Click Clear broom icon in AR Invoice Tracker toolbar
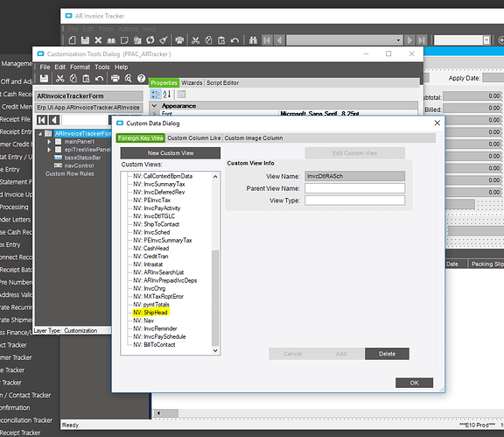Viewport: 504px width, 437px height. [x=164, y=40]
